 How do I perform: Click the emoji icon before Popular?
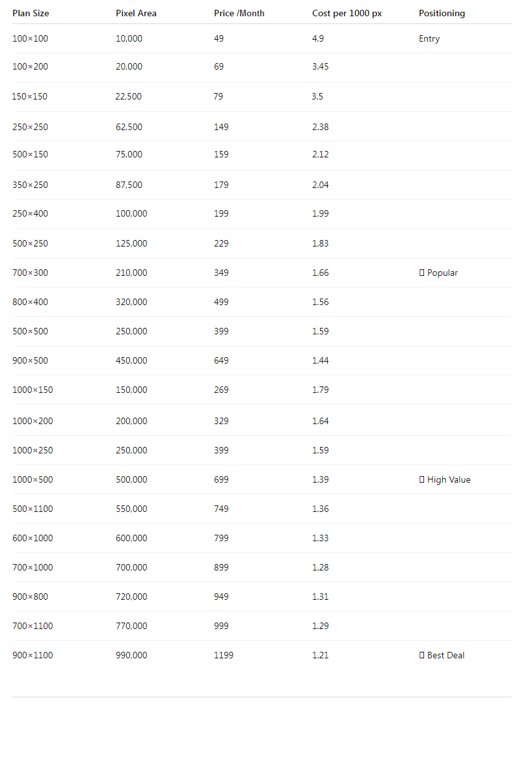[x=422, y=273]
